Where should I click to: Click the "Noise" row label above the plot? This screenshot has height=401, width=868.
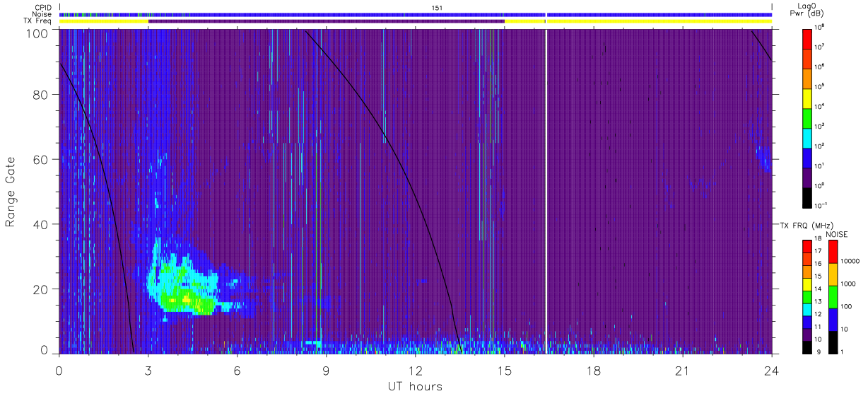42,14
